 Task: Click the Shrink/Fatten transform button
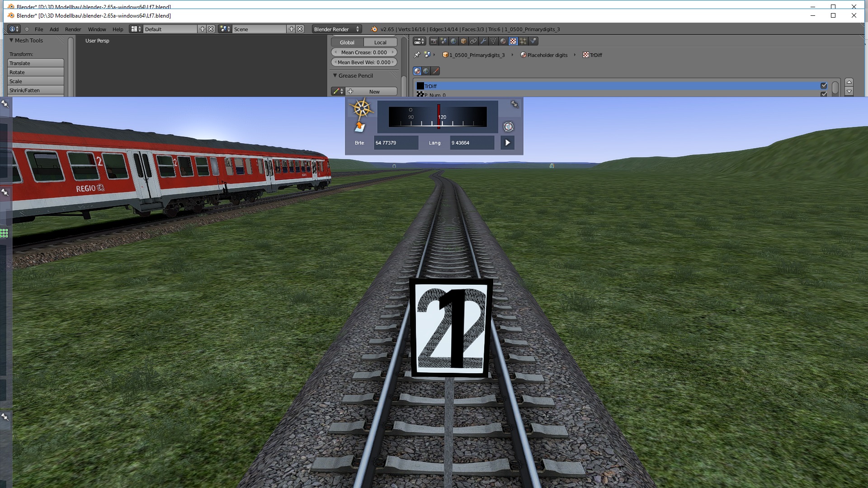coord(35,90)
